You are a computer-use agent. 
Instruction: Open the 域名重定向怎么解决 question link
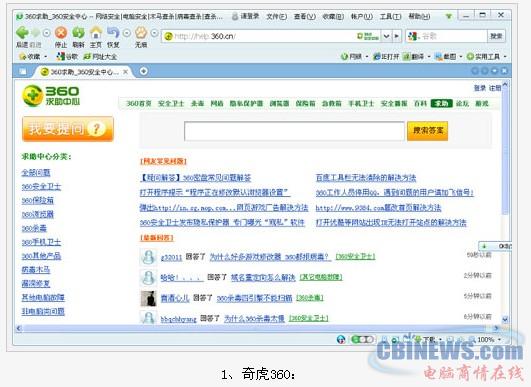click(x=263, y=278)
